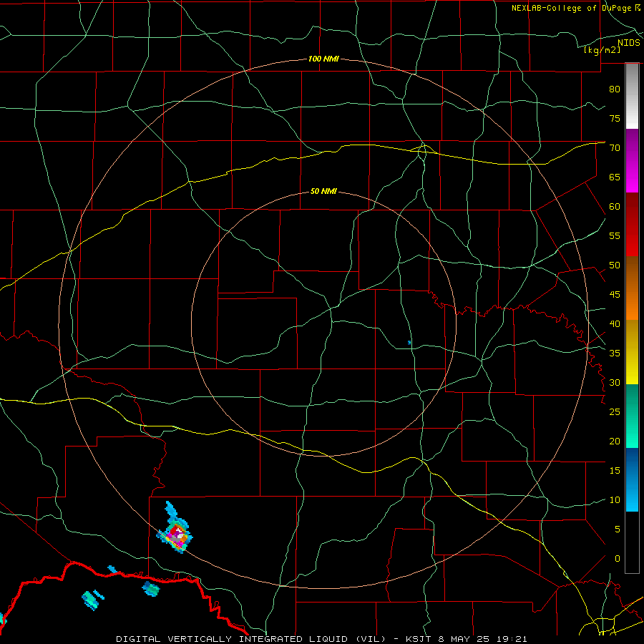Image resolution: width=644 pixels, height=644 pixels.
Task: Click the footer 'DIGITAL VERTICALLY INTEGRATED LIQUID (VIL)' caption
Action: click(x=251, y=639)
